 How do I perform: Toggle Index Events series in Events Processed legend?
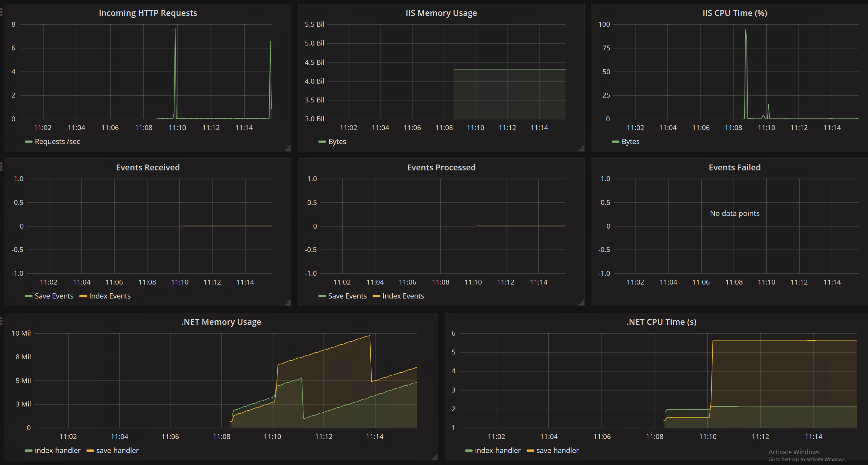point(403,296)
